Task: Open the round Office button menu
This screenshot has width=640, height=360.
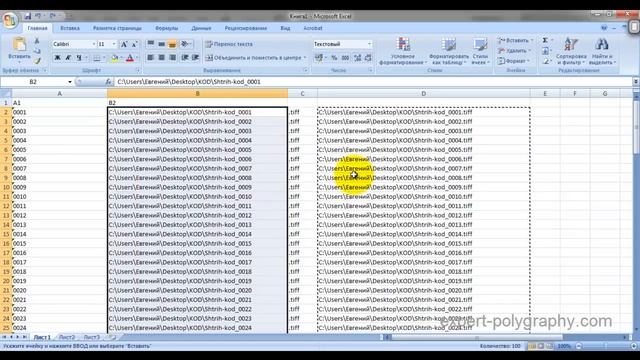Action: pos(10,20)
